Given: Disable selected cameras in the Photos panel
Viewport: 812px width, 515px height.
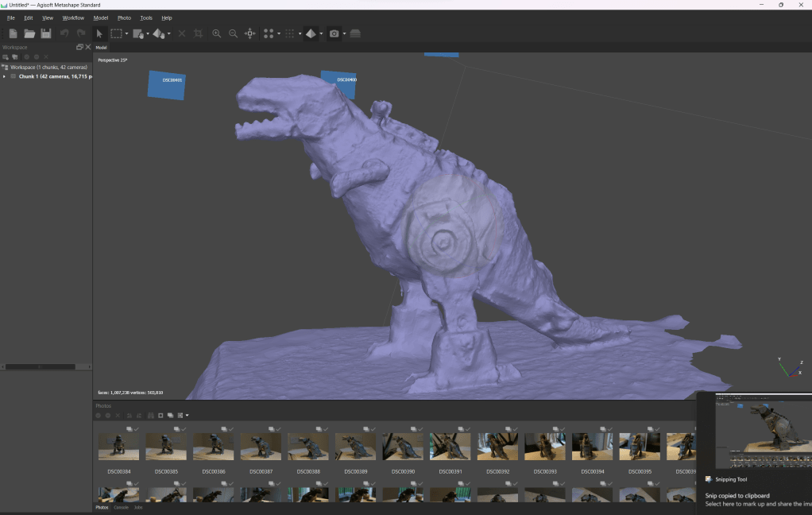Looking at the screenshot, I should pyautogui.click(x=107, y=415).
